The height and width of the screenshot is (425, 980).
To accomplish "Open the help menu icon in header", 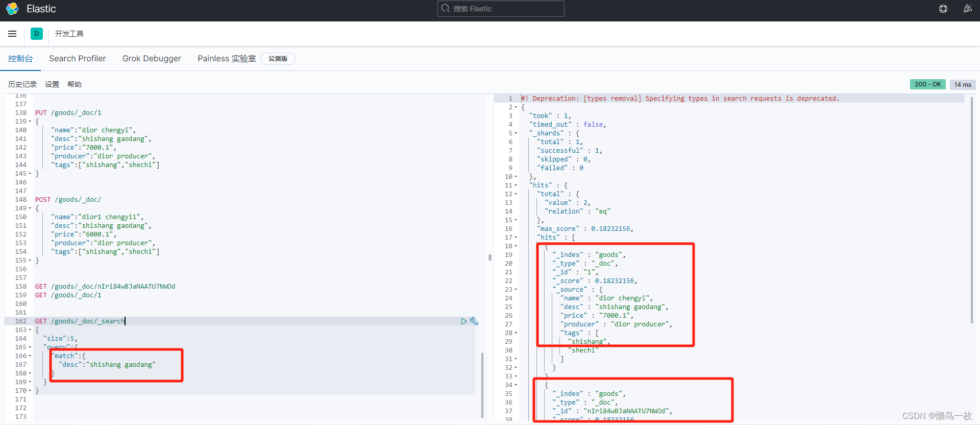I will 943,9.
